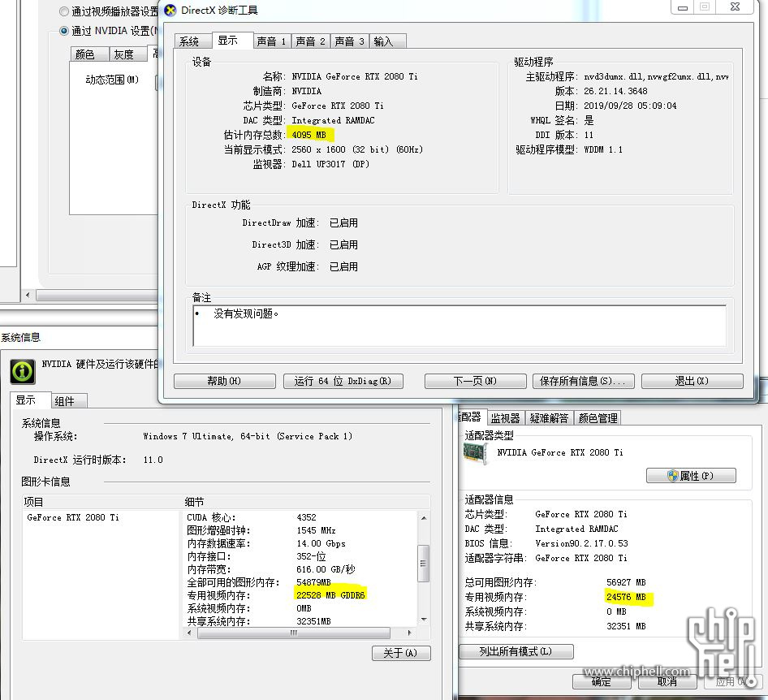The height and width of the screenshot is (700, 768).
Task: Select GeForce RTX 2080 Ti in 项目 list
Action: coord(73,518)
